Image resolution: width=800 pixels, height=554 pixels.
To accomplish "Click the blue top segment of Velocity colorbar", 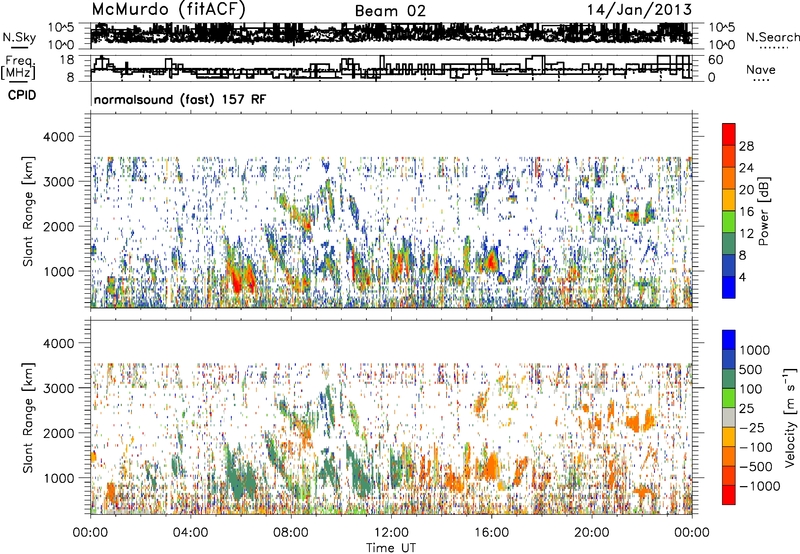I will click(729, 340).
